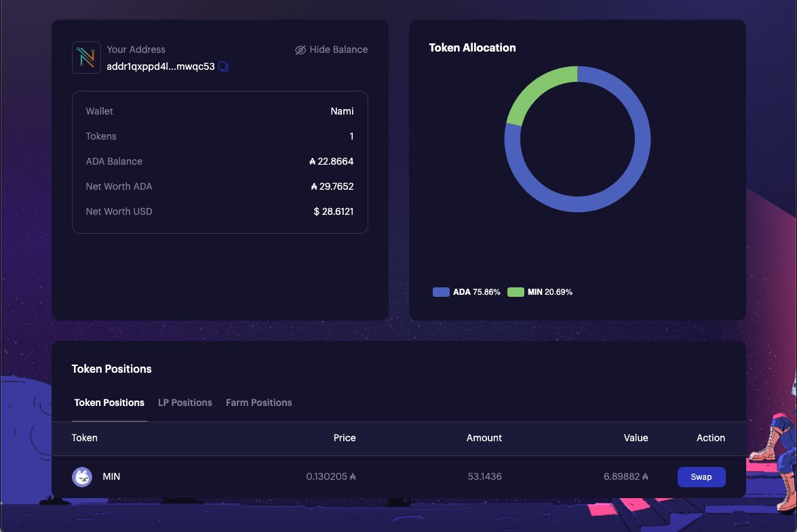The image size is (797, 532).
Task: Click the Token column header
Action: [x=84, y=438]
